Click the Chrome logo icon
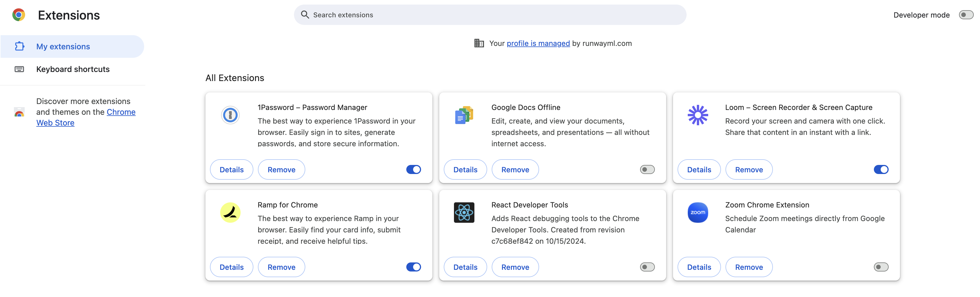980x297 pixels. point(19,15)
